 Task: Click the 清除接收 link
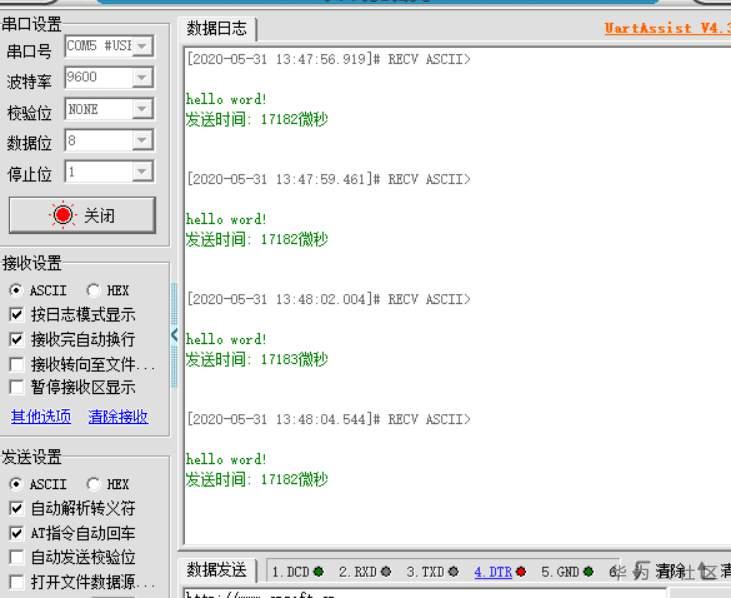tap(118, 416)
